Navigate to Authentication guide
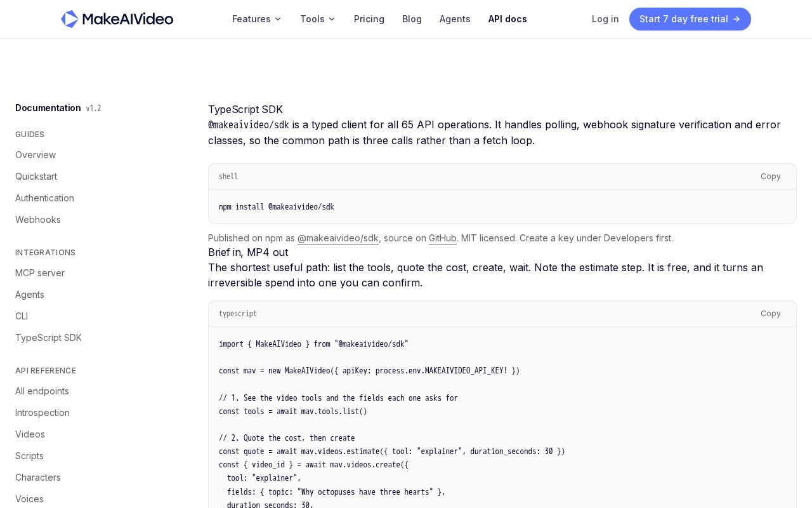The height and width of the screenshot is (508, 812). (44, 198)
